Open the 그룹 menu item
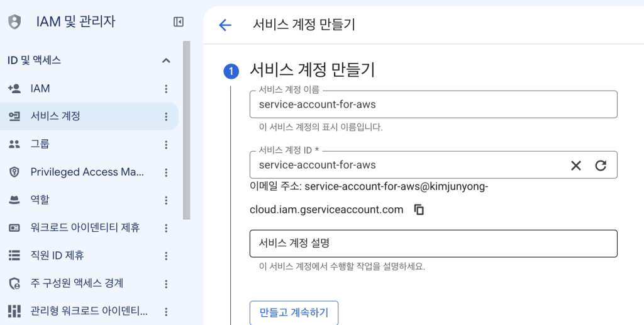Viewport: 644px width, 325px height. click(x=89, y=144)
